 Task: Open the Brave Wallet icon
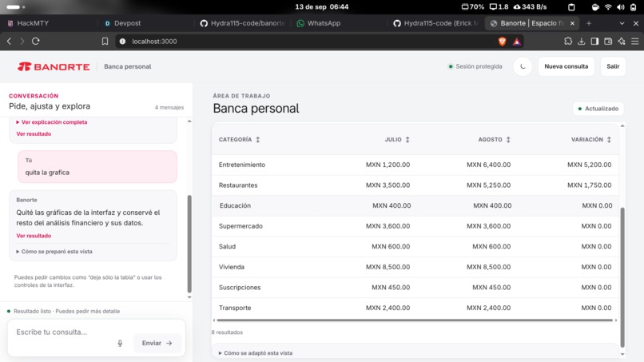[608, 41]
